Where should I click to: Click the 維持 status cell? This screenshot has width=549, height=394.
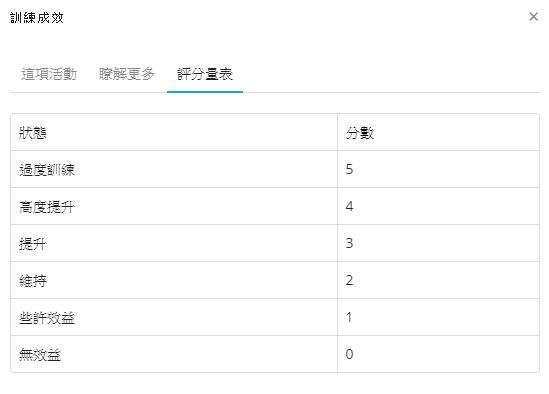174,280
